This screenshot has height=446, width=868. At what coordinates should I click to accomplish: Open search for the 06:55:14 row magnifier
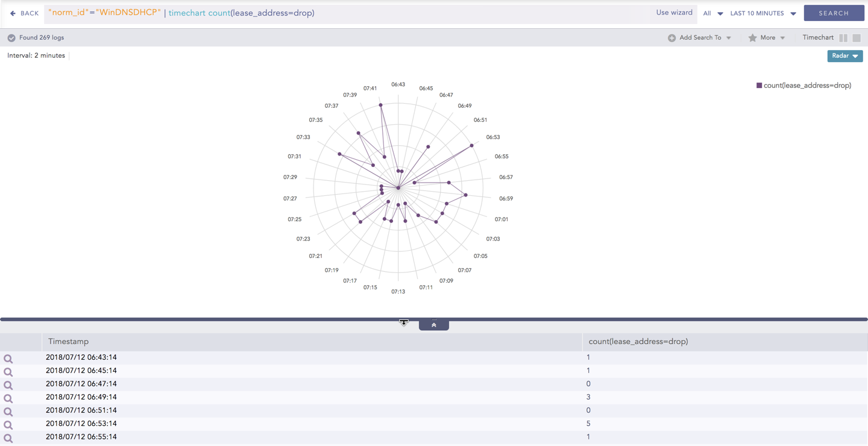8,438
